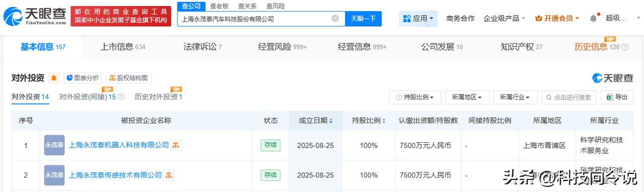This screenshot has width=644, height=192.
Task: Click the 永茂泰 logo in row 2
Action: click(x=54, y=175)
